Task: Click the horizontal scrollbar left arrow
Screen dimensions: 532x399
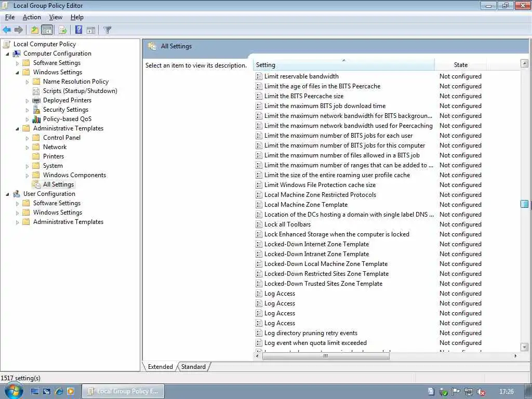Action: click(x=257, y=356)
